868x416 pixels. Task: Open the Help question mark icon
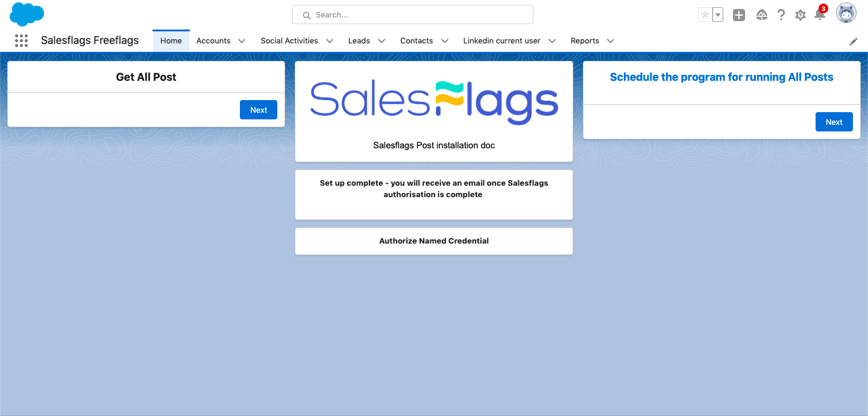[781, 15]
